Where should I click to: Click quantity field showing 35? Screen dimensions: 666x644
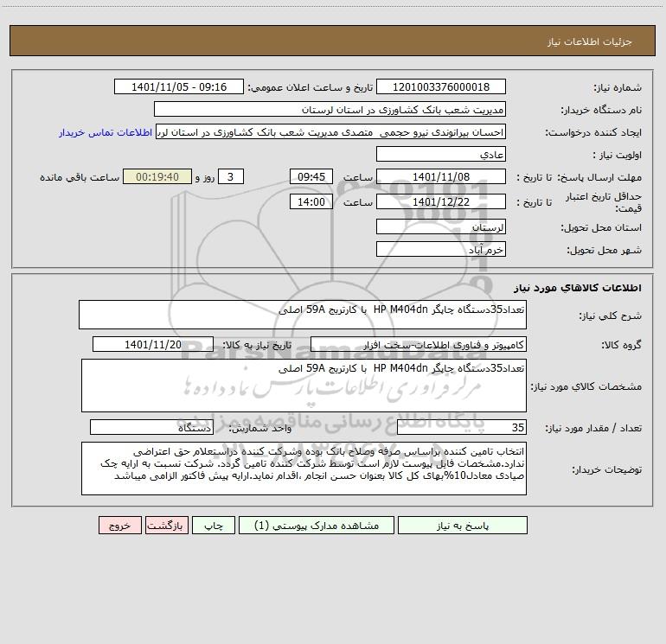click(x=462, y=428)
